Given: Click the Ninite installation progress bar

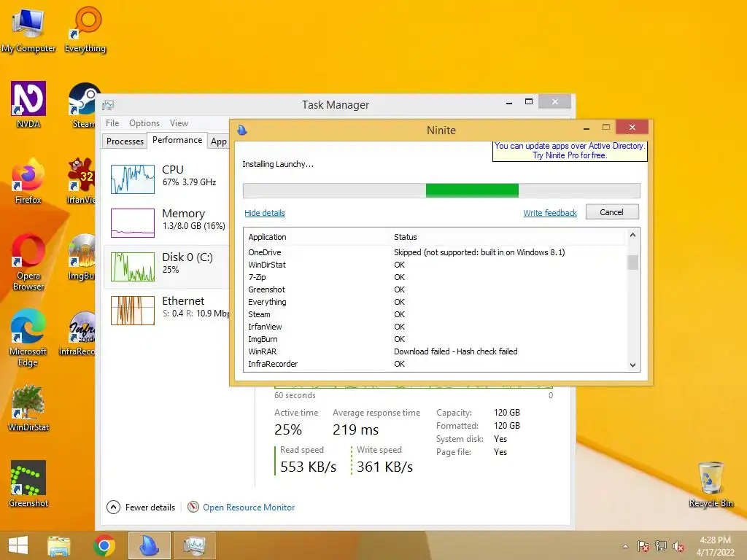Looking at the screenshot, I should (441, 190).
